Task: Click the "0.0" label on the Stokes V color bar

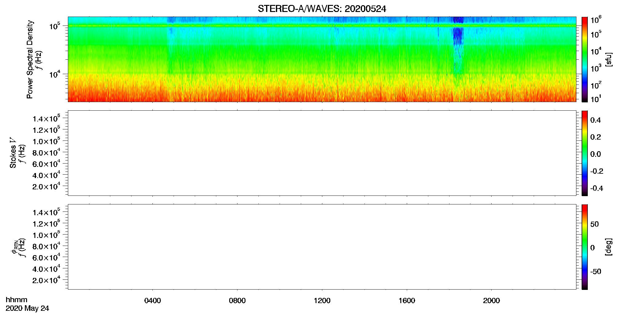Action: [595, 154]
